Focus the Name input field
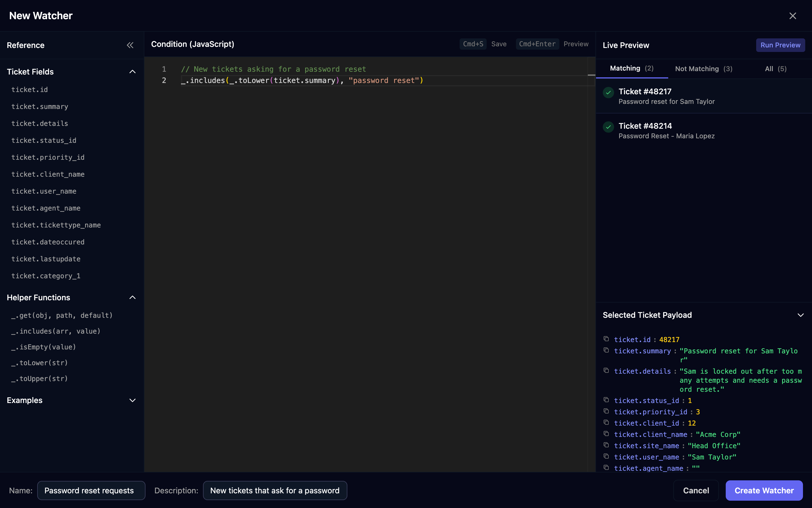Viewport: 812px width, 508px height. (x=91, y=491)
